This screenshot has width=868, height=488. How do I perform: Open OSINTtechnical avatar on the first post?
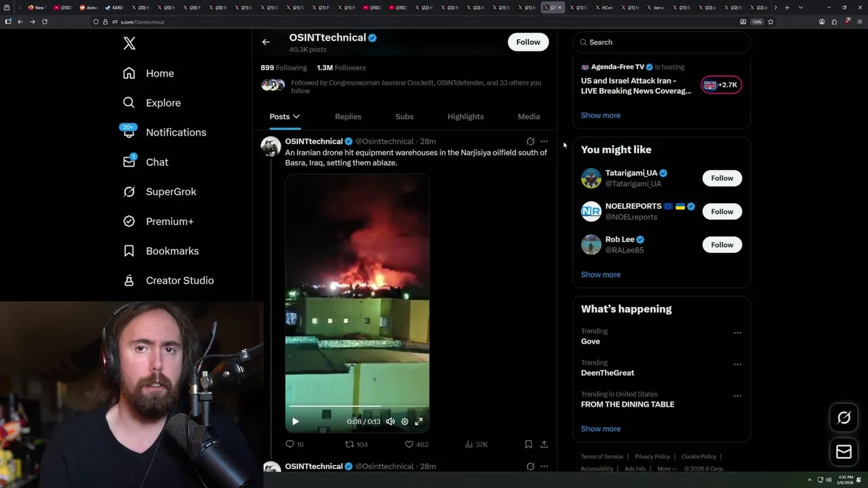271,146
